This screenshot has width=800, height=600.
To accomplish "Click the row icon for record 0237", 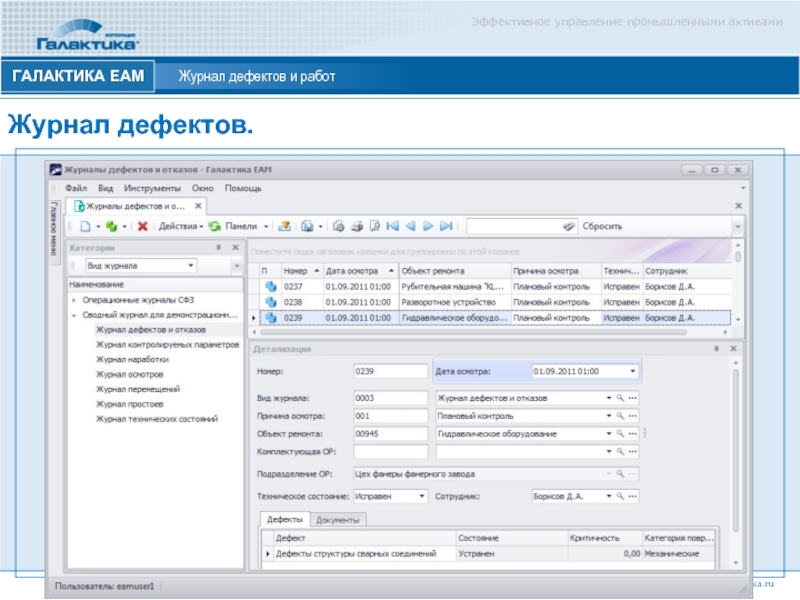I will tap(269, 286).
